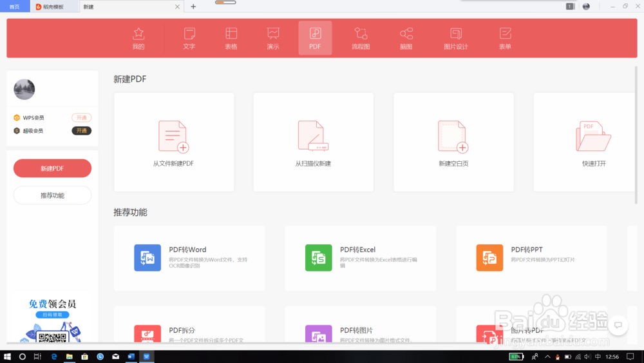Open the 我的 (My) category
Screen dimensions: 644x363
[138, 38]
